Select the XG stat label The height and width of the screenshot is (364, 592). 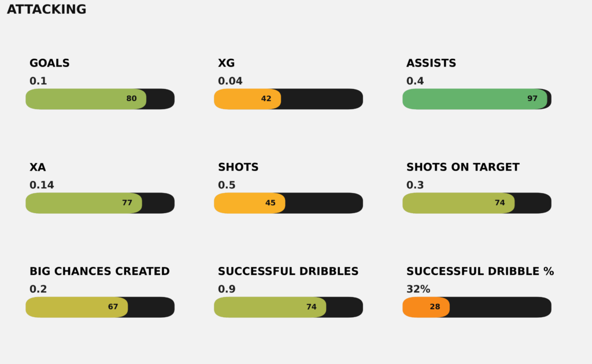coord(226,64)
